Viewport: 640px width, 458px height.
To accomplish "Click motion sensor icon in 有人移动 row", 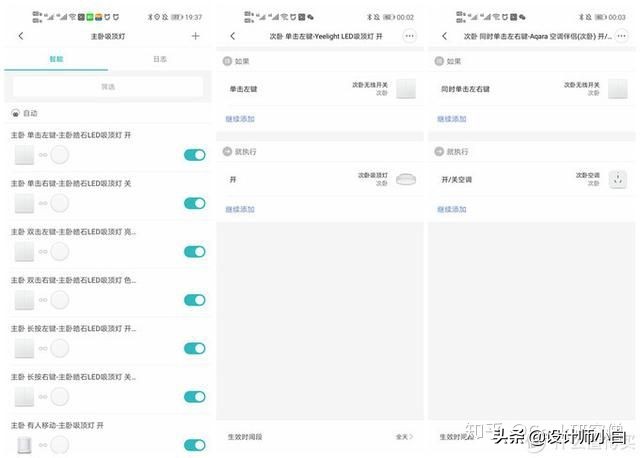I will click(24, 445).
